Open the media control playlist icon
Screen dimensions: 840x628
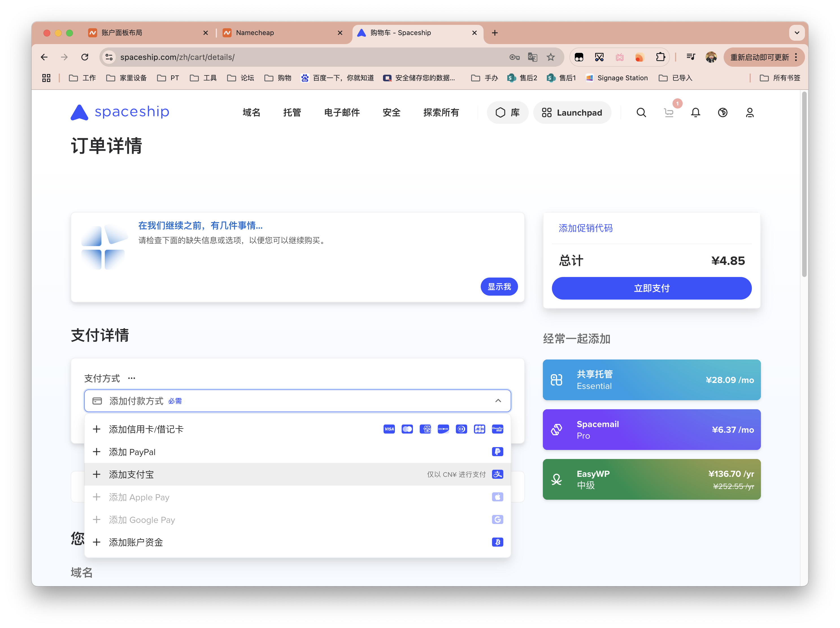click(691, 57)
